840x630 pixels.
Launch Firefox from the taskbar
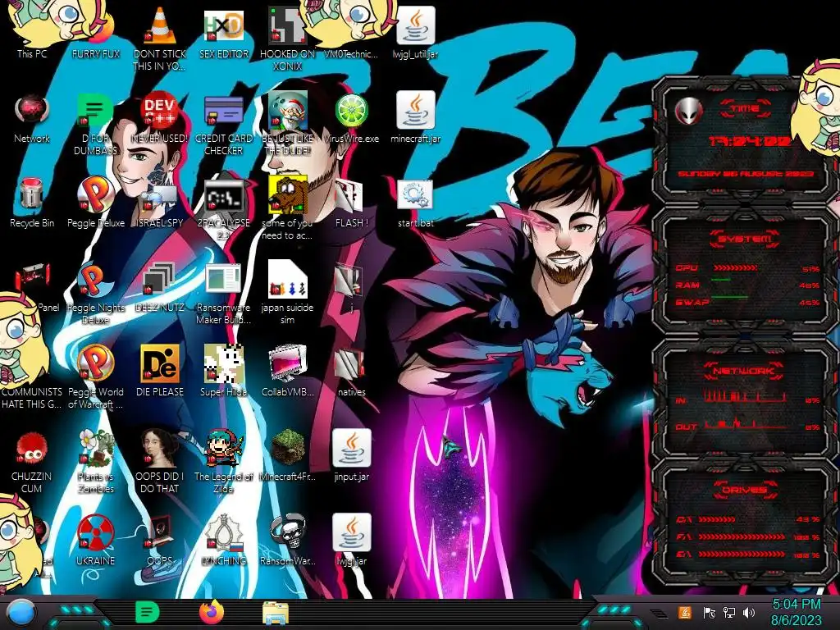pyautogui.click(x=211, y=612)
